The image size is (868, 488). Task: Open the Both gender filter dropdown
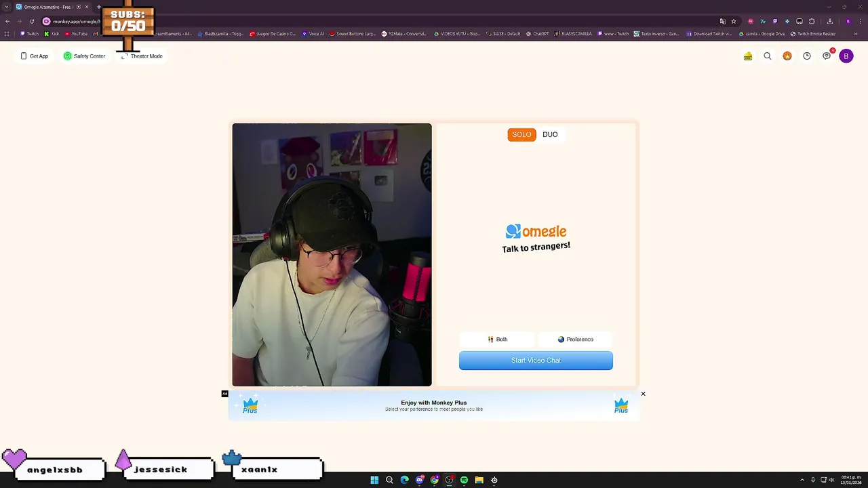(498, 340)
